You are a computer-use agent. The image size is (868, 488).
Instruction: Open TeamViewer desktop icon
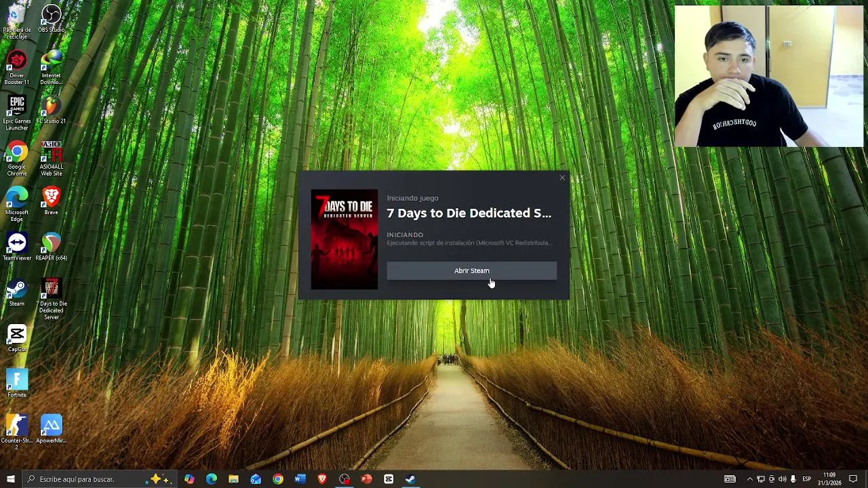coord(17,247)
